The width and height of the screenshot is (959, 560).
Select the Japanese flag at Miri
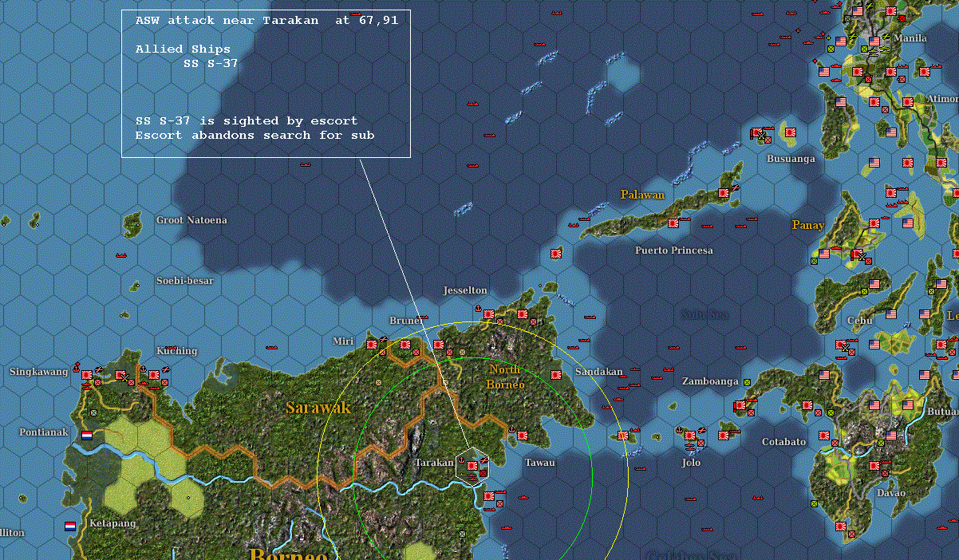(372, 345)
